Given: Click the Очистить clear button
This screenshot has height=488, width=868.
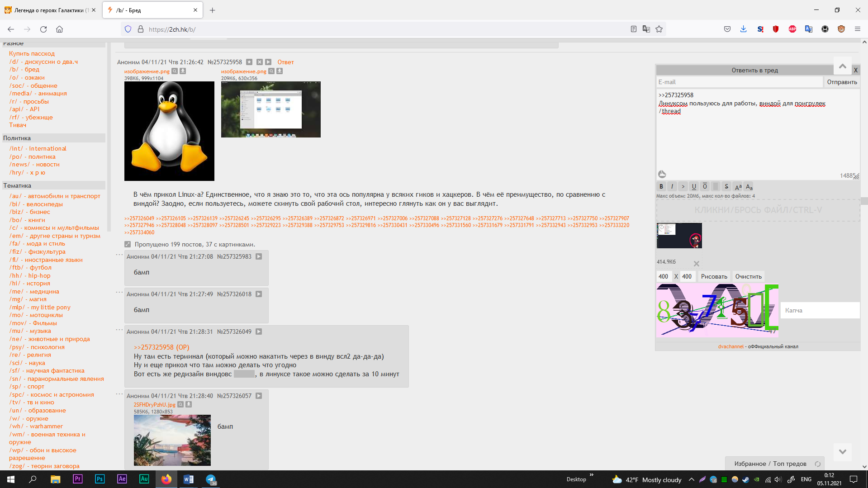Looking at the screenshot, I should (x=748, y=276).
